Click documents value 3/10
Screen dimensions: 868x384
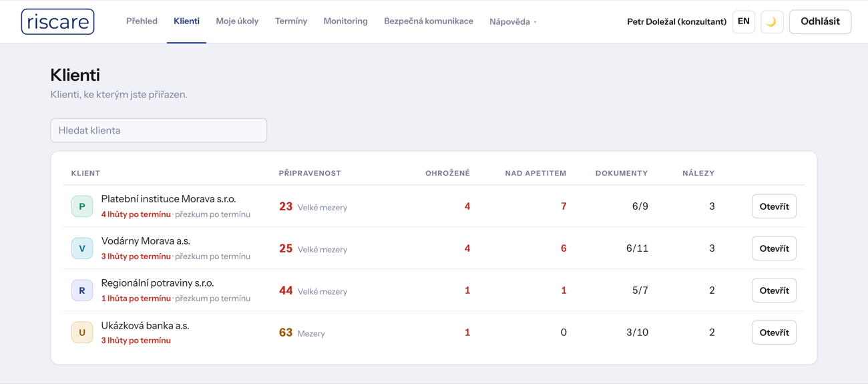pyautogui.click(x=637, y=333)
